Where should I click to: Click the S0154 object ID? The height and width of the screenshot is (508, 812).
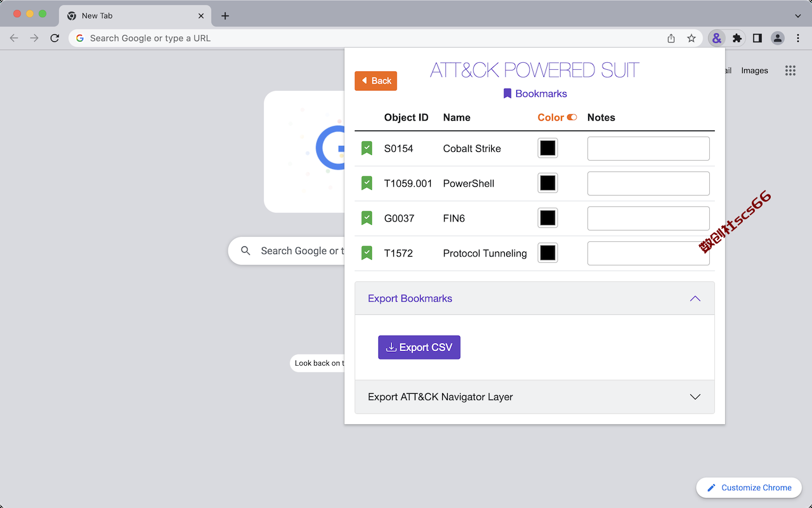[x=398, y=149]
